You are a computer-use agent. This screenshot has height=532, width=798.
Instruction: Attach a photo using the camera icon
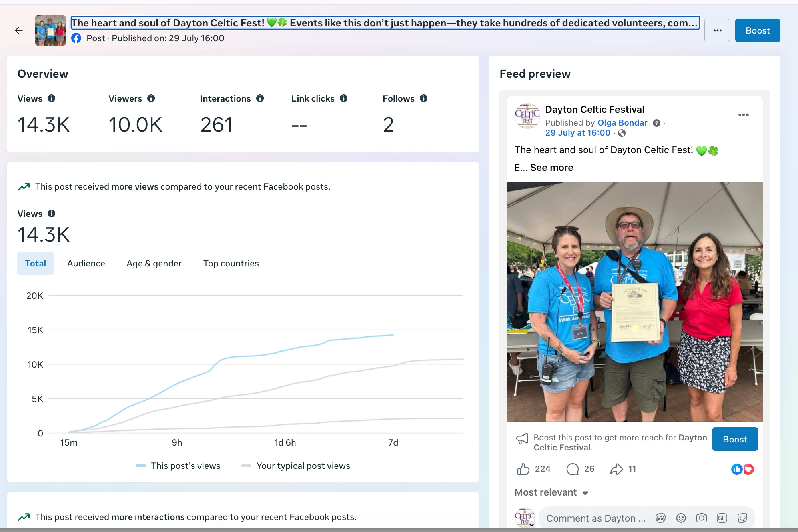pos(701,518)
